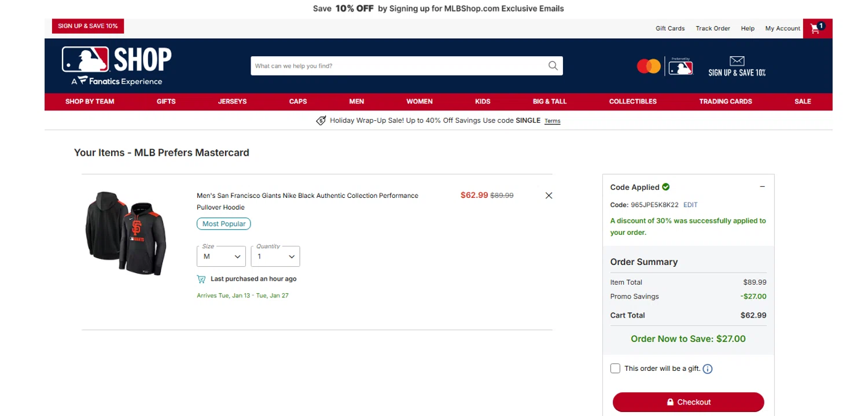Open the Track Order link
Image resolution: width=868 pixels, height=416 pixels.
713,28
